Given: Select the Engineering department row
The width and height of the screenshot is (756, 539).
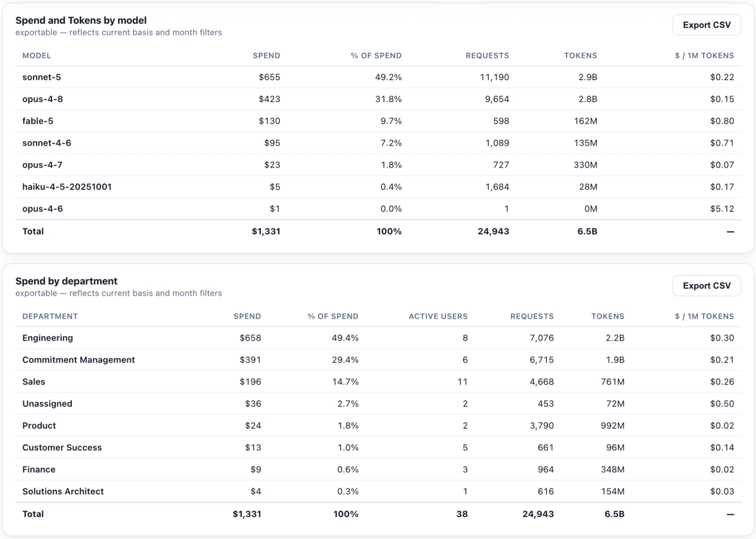Looking at the screenshot, I should point(378,338).
